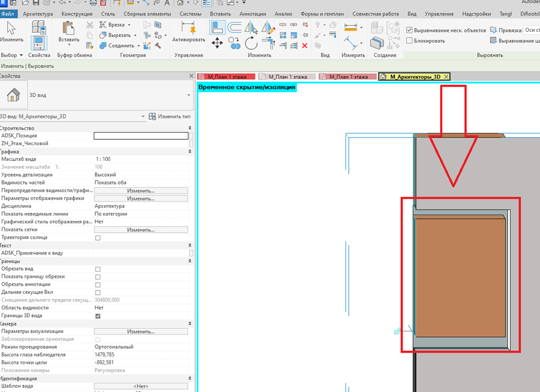This screenshot has height=392, width=540.
Task: Click Save icon in quick access toolbar
Action: tap(36, 3)
